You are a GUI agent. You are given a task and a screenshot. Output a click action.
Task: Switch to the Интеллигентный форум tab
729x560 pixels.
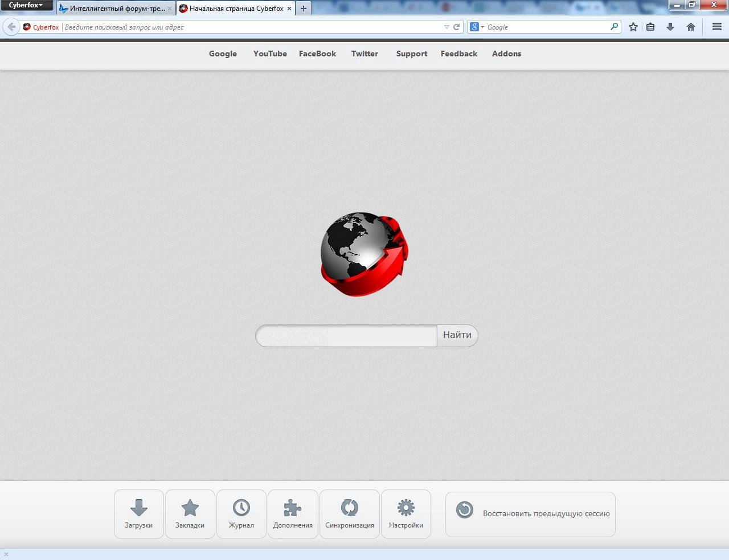[x=116, y=9]
